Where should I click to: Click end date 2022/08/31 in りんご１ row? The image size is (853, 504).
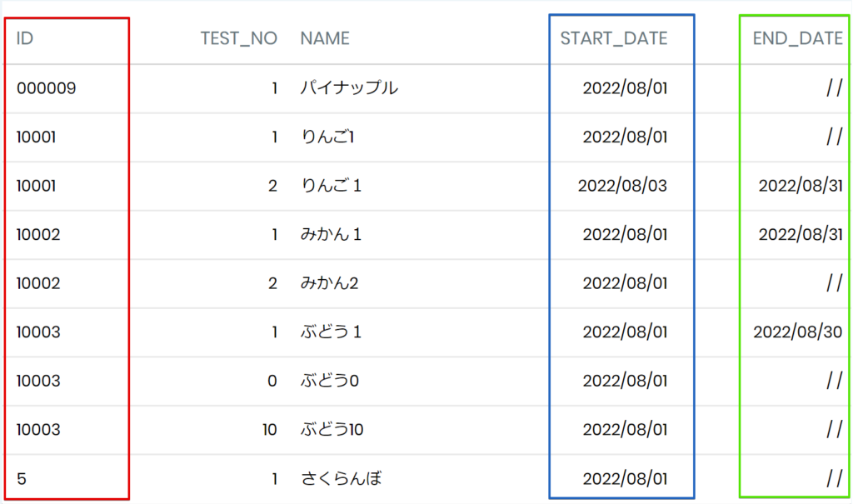[x=801, y=186]
